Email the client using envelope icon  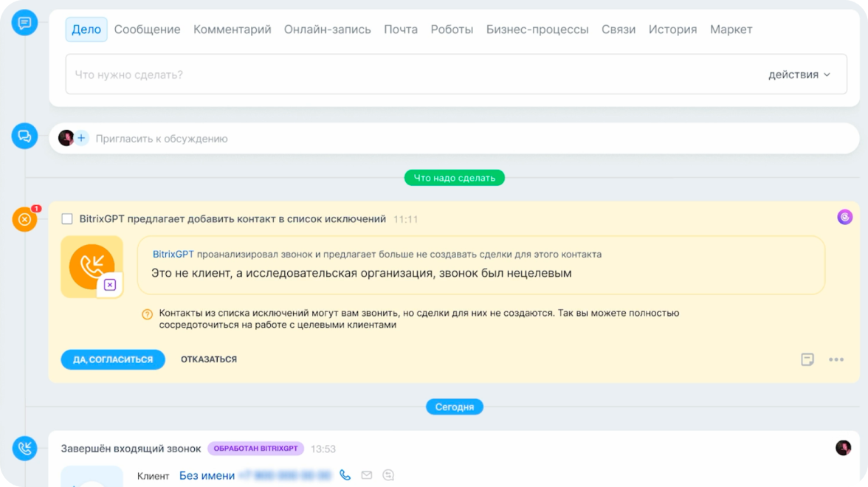click(x=366, y=475)
